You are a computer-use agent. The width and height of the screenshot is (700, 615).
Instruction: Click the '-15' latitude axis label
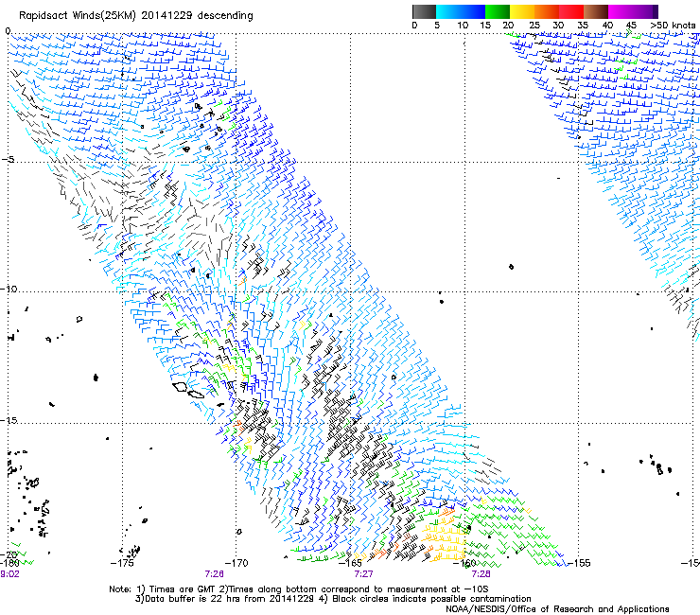pos(9,420)
